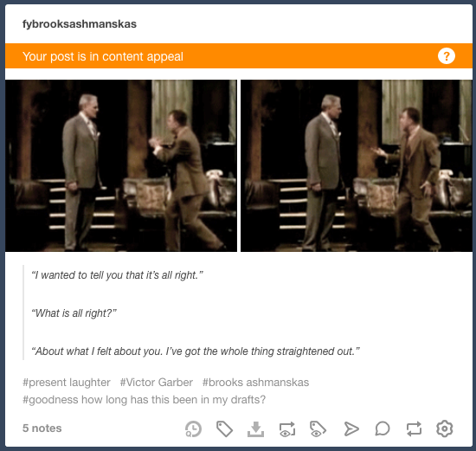
Task: View the 5 notes count
Action: pyautogui.click(x=42, y=428)
